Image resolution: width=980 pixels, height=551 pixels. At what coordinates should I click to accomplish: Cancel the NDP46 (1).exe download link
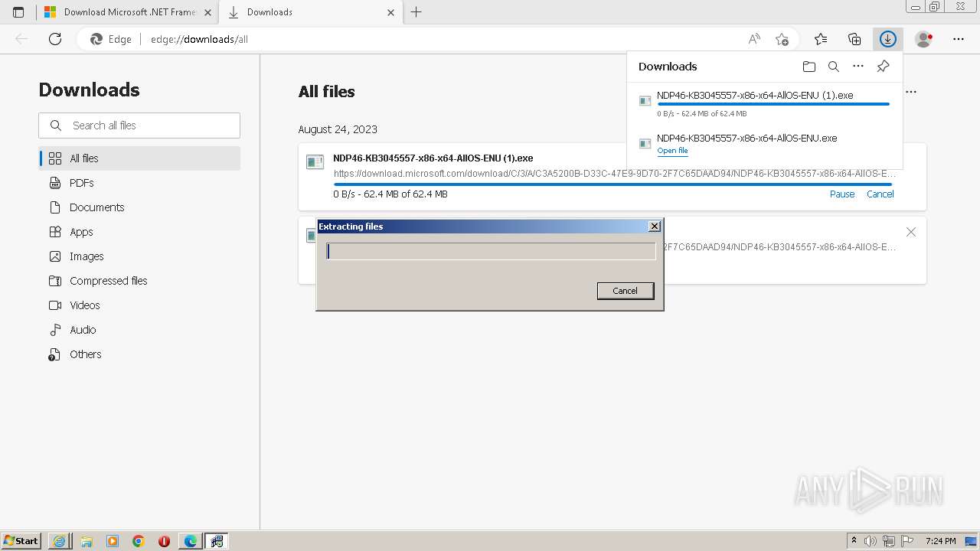coord(880,194)
